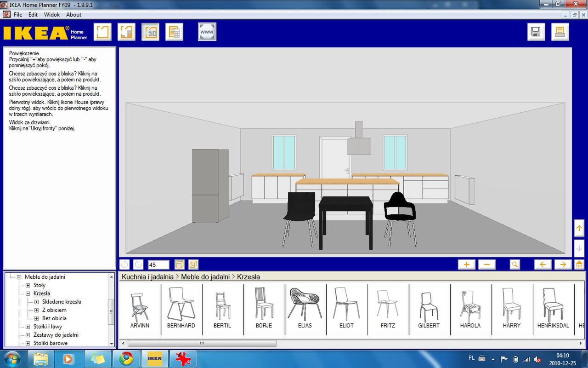Select Stoliki barowe label in the tree
The height and width of the screenshot is (368, 588).
(51, 343)
